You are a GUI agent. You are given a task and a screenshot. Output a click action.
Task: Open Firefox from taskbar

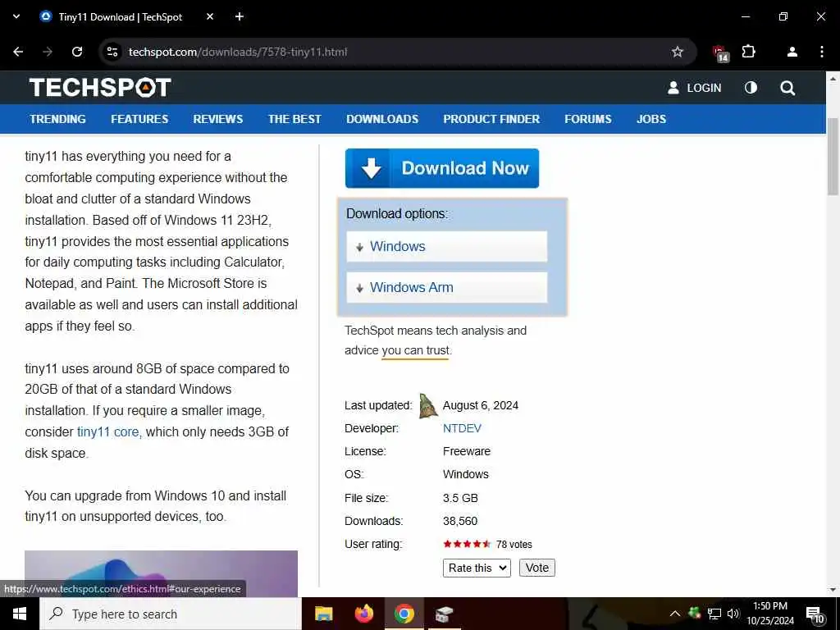(364, 614)
